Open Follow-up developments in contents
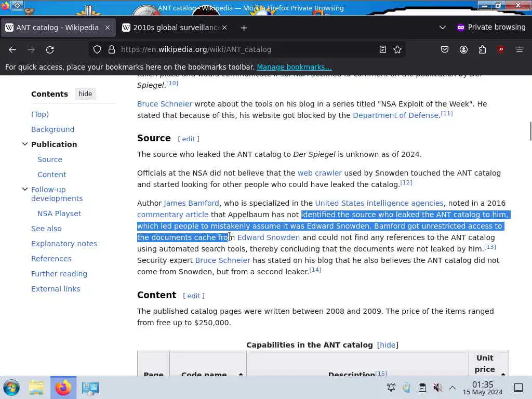The height and width of the screenshot is (399, 532). 57,194
